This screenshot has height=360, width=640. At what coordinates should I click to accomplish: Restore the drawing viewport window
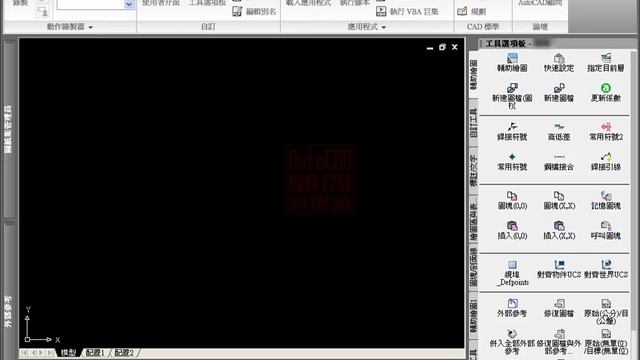coord(442,47)
